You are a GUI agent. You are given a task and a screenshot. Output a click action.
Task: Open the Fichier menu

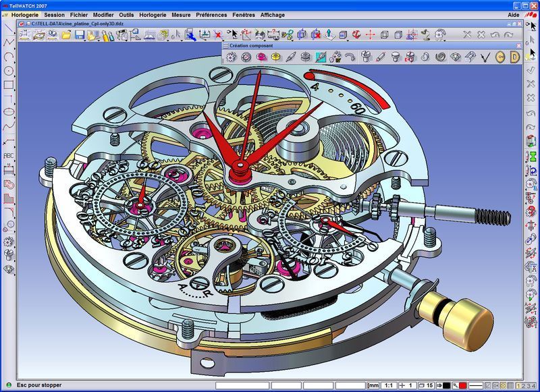pyautogui.click(x=79, y=15)
